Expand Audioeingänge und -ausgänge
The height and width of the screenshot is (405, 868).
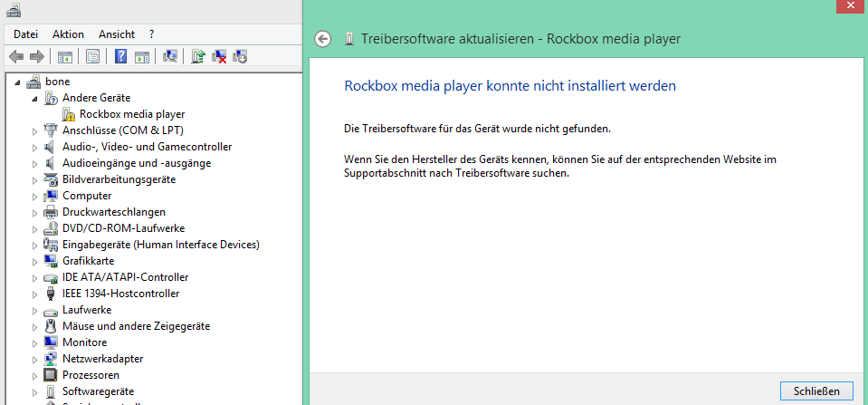[34, 163]
